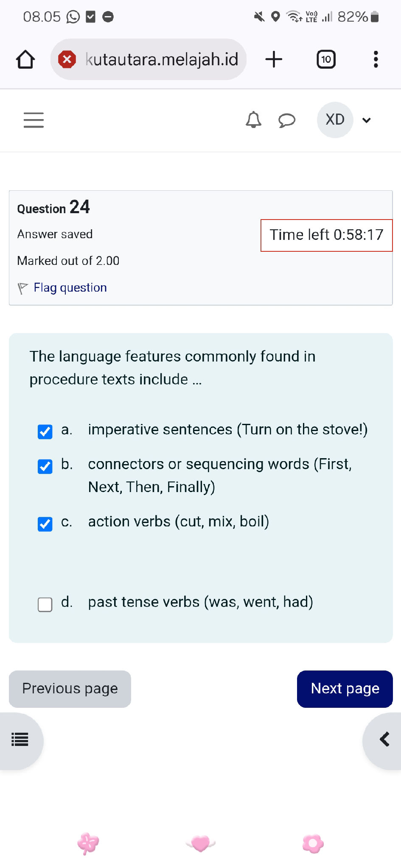Screen dimensions: 401x868
Task: Check option d past tense verbs
Action: 45,604
